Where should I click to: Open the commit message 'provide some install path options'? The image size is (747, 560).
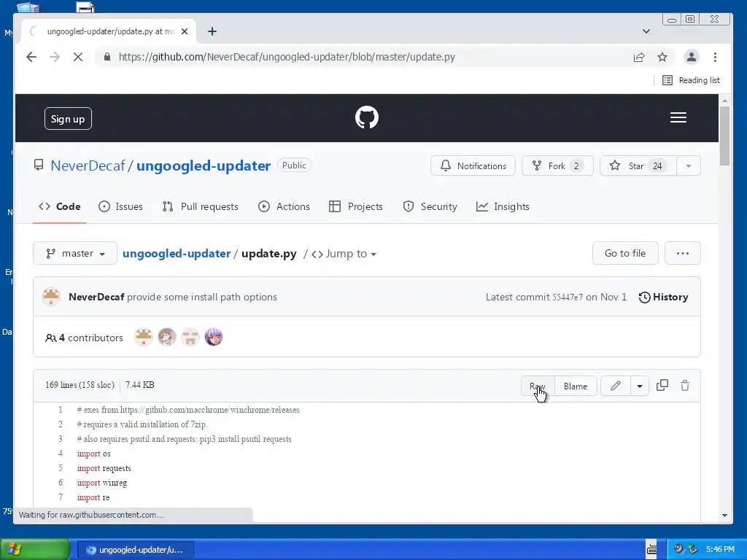[202, 297]
